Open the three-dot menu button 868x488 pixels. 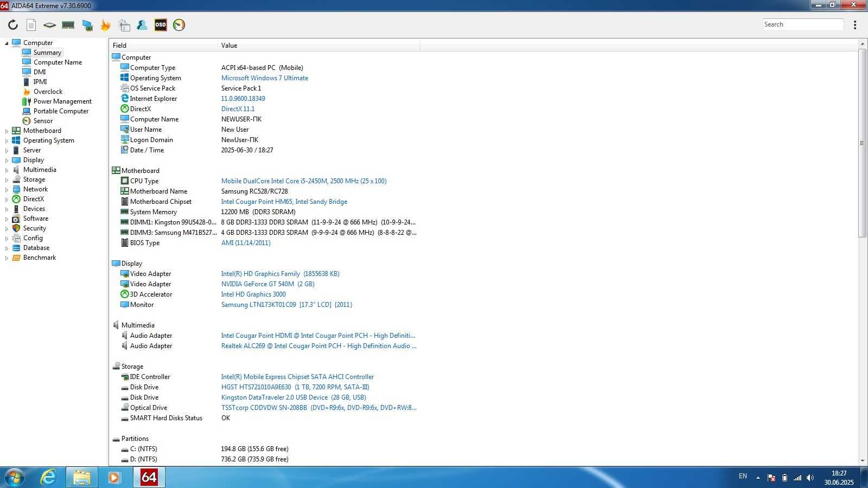(855, 25)
